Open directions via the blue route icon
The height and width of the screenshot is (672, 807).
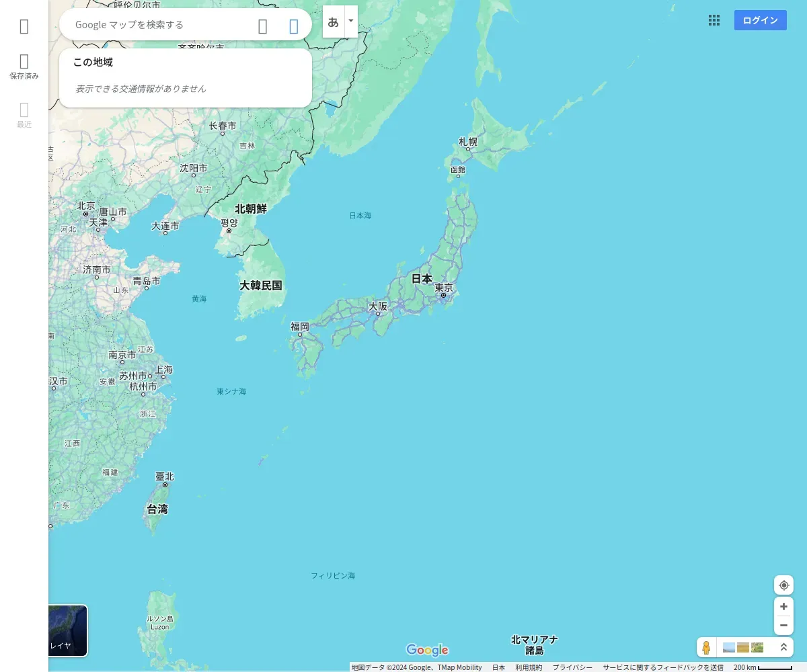294,26
